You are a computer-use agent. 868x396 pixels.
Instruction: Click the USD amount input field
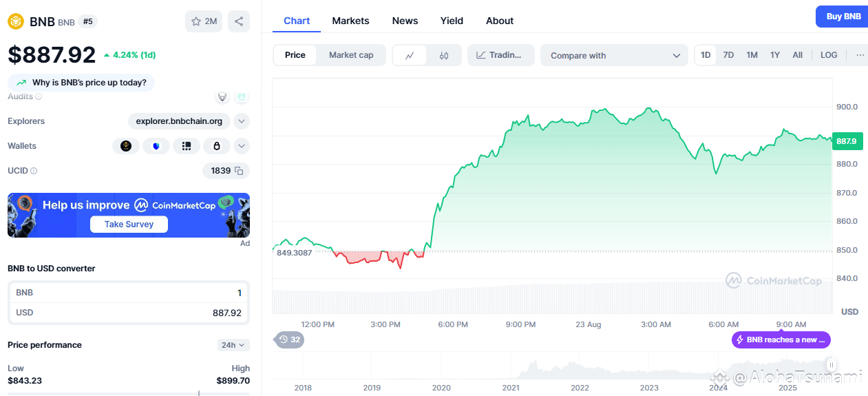129,313
